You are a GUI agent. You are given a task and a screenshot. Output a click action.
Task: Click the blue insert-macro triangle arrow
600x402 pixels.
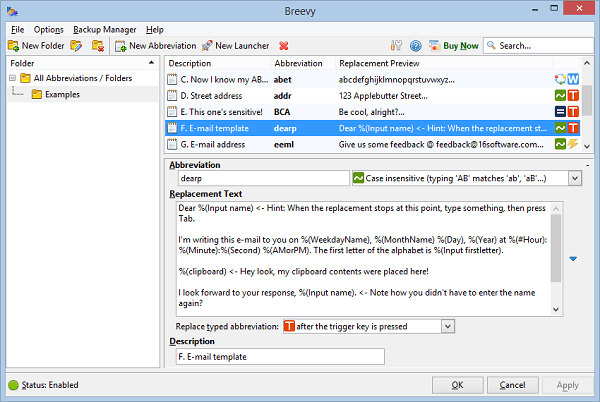pos(573,259)
